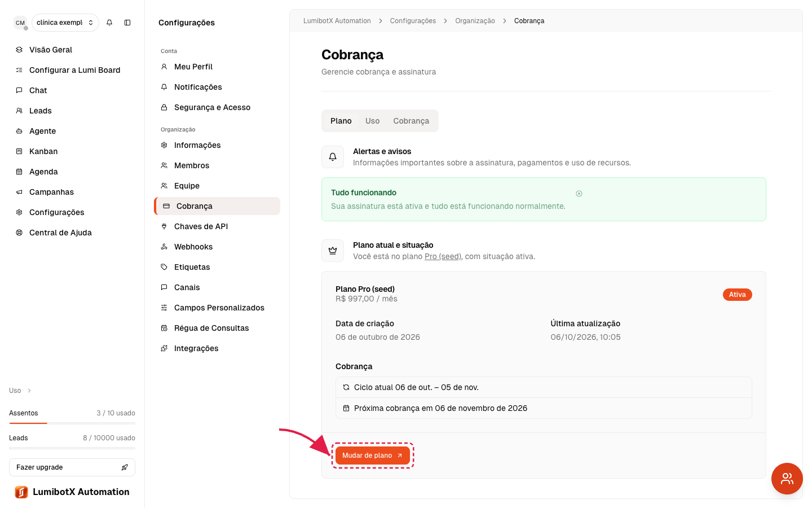This screenshot has width=812, height=508.
Task: Open the clínica exemplo organization switcher
Action: tap(65, 23)
